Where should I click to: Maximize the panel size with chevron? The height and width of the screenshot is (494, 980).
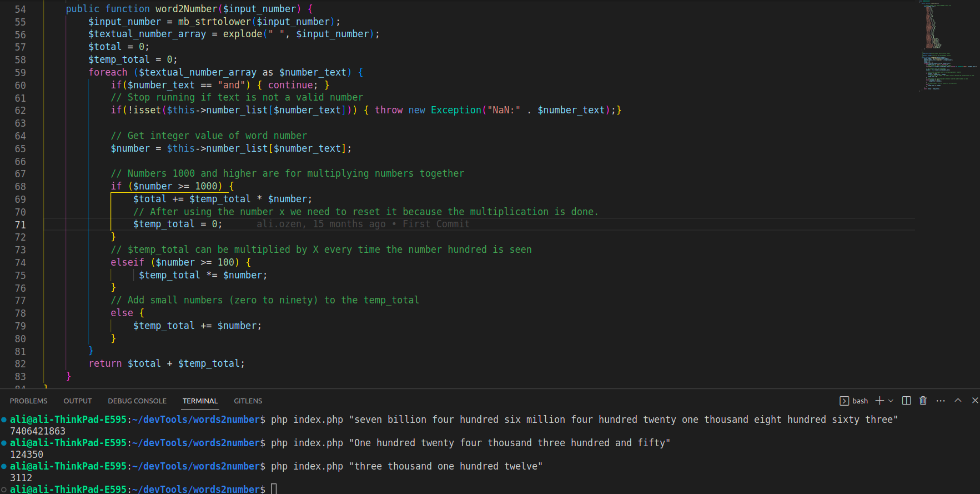(x=958, y=401)
